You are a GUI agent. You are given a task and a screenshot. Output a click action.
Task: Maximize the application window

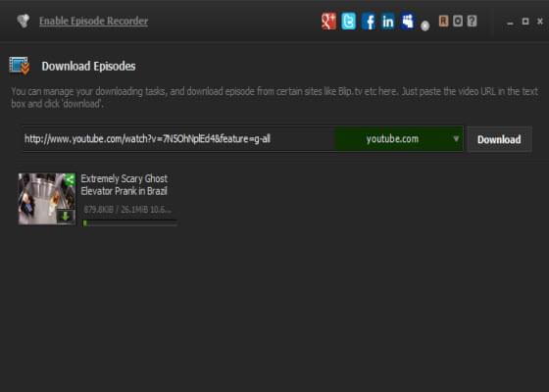coord(525,22)
